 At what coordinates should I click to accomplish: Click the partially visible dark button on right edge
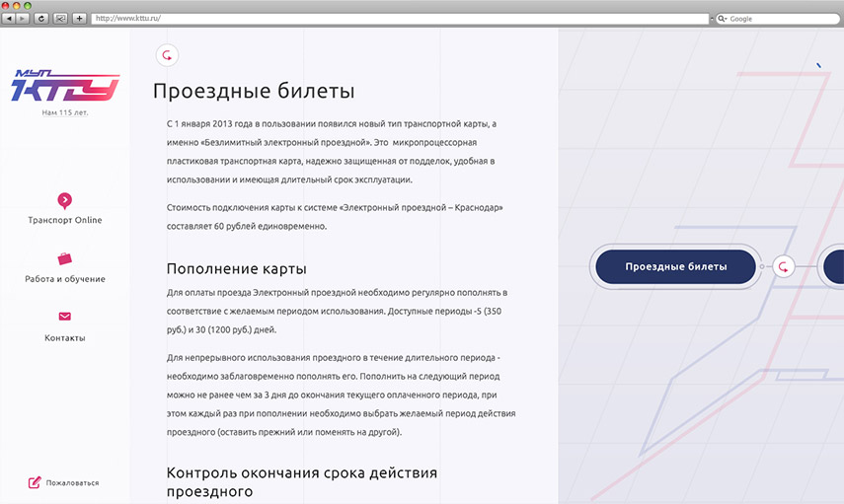point(834,266)
